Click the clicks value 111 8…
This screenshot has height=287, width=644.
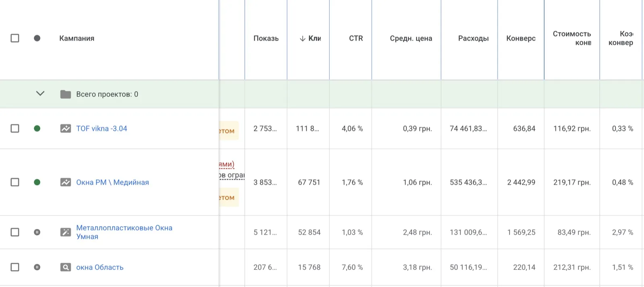point(308,129)
